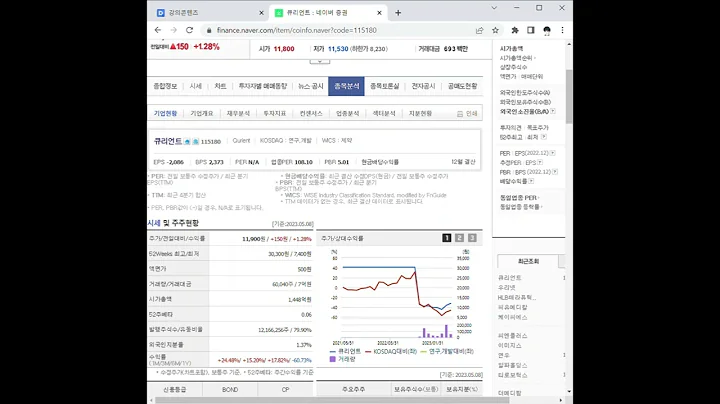Reload the Naver finance page
This screenshot has height=404, width=720.
click(x=189, y=30)
